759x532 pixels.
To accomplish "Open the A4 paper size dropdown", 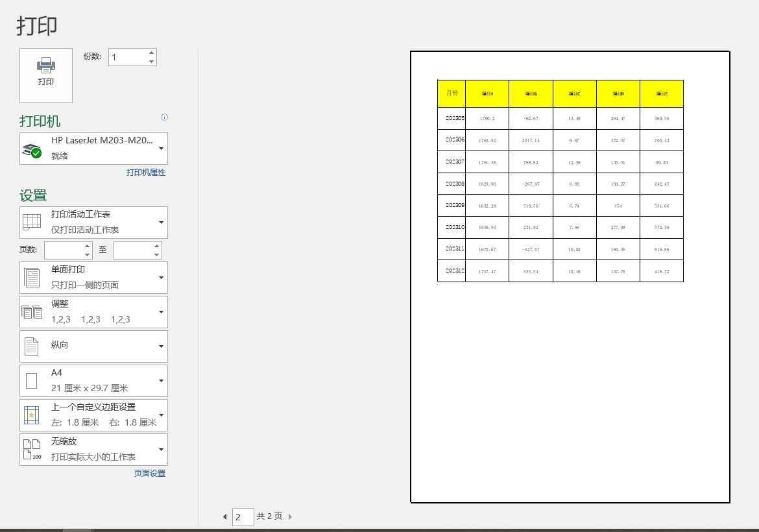I will point(94,381).
